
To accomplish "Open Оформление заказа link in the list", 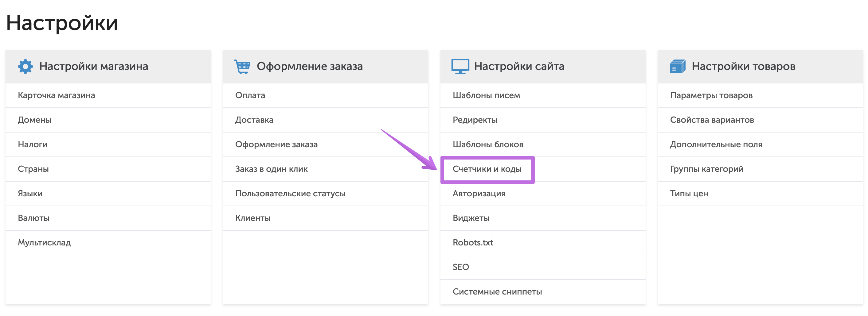I will coord(276,145).
